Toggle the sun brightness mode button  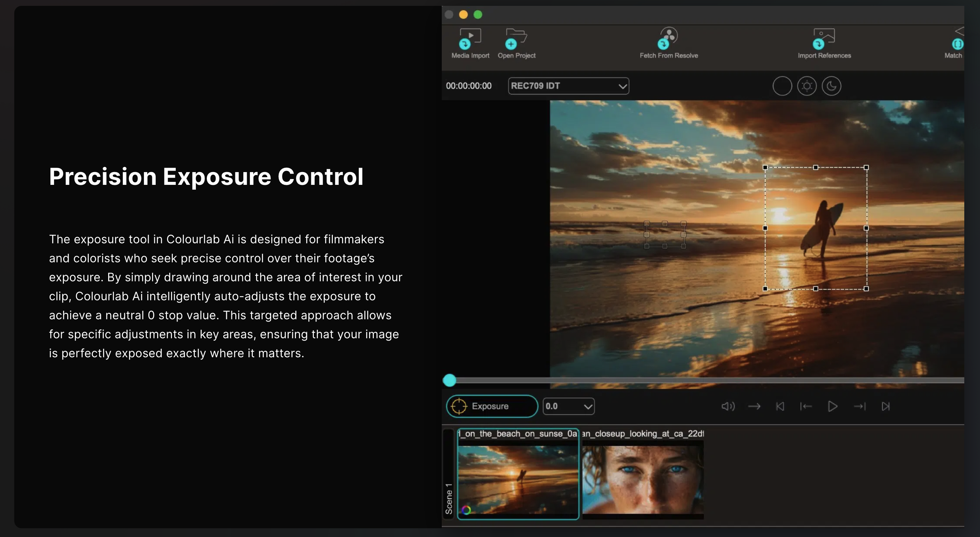click(x=806, y=86)
